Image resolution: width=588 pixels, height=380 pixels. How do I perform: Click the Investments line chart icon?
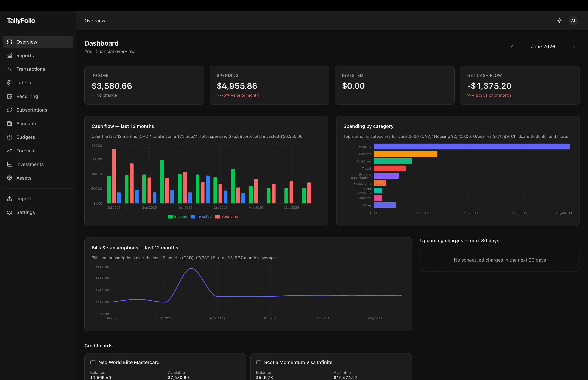[9, 164]
